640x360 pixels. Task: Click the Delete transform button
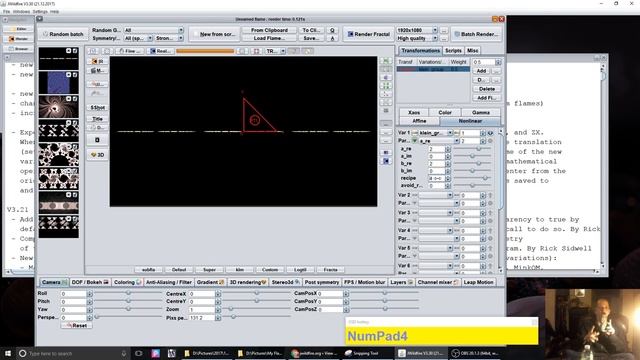(487, 89)
